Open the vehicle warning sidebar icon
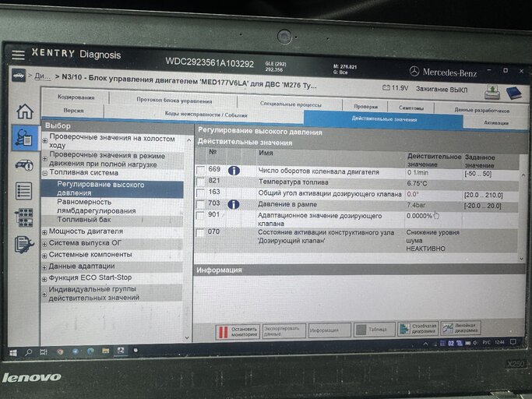 24,164
